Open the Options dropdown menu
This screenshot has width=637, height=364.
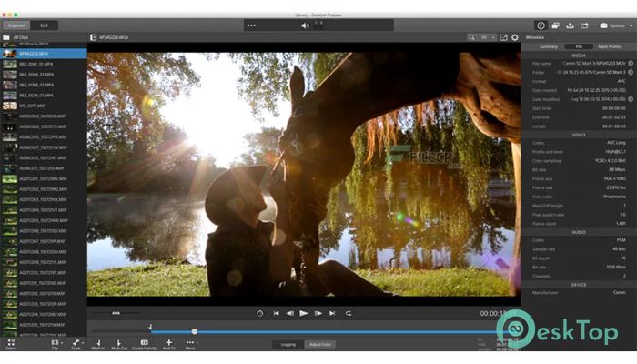[x=616, y=25]
